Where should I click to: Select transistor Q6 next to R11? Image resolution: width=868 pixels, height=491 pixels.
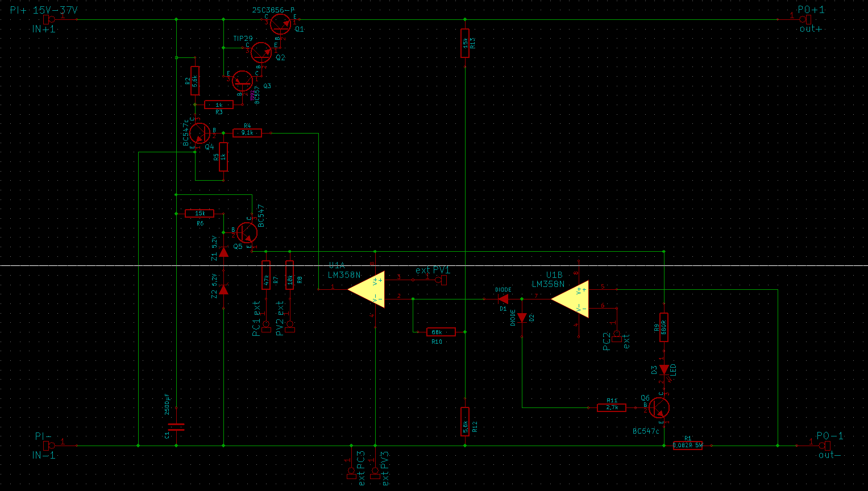659,407
